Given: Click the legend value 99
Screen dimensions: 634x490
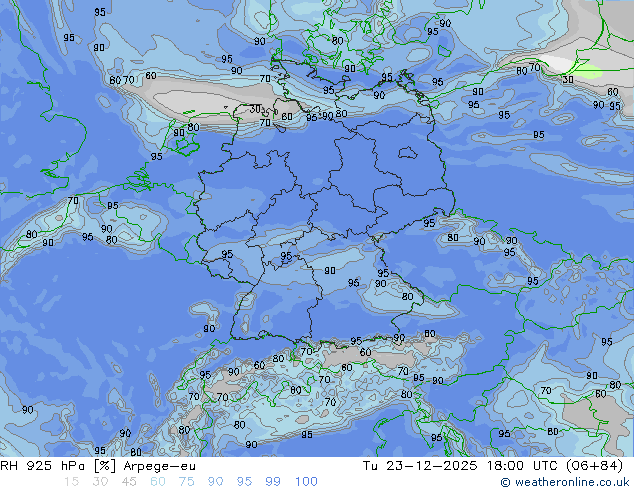Looking at the screenshot, I should 273,482.
